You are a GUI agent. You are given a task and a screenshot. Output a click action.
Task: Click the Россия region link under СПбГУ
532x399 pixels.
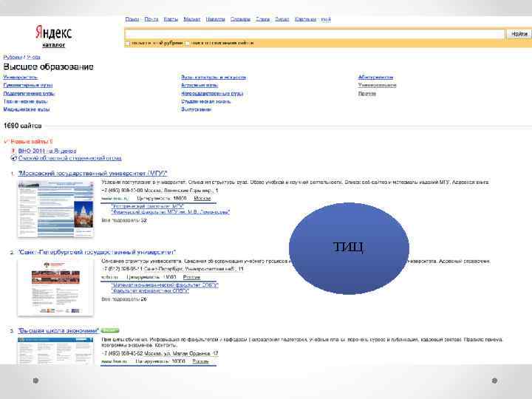pyautogui.click(x=191, y=277)
